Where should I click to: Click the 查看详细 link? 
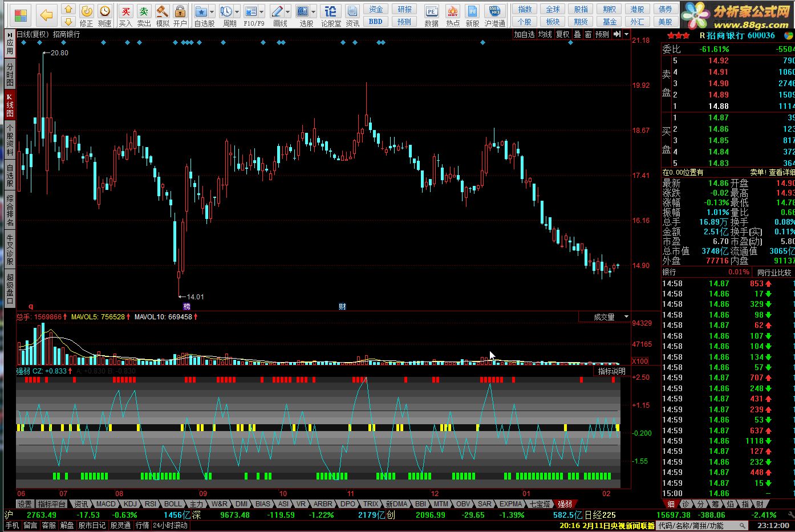pos(781,172)
